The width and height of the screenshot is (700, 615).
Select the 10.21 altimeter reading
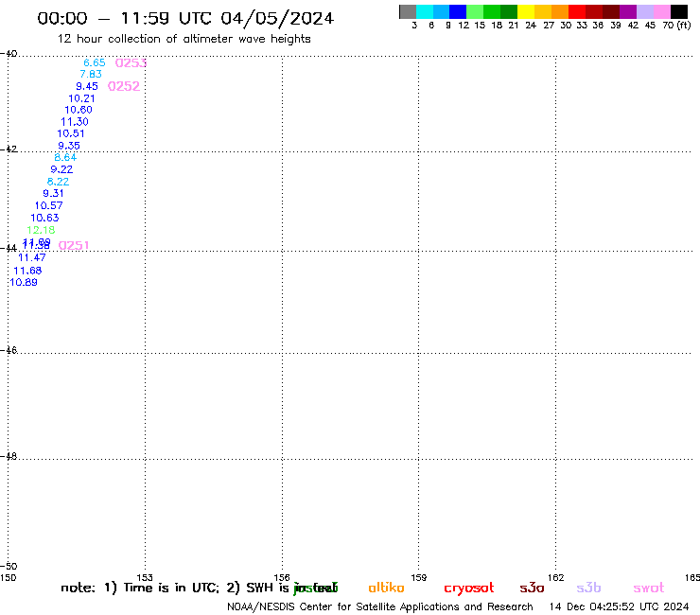pos(81,98)
